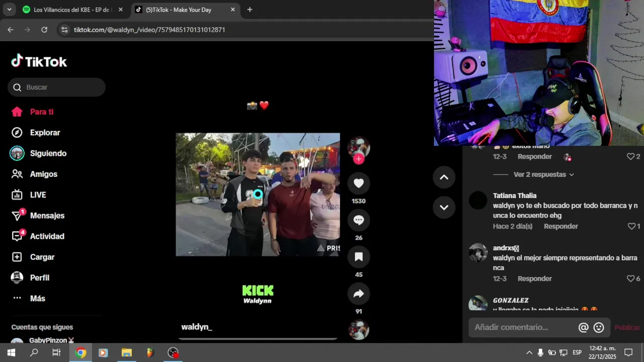The width and height of the screenshot is (644, 362).
Task: Open Windows notification center
Action: pyautogui.click(x=628, y=352)
